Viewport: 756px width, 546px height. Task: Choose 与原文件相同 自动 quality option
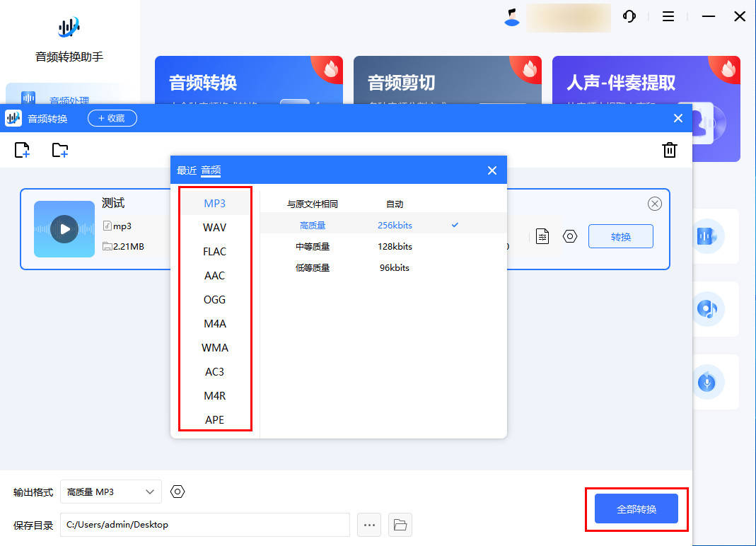coord(347,204)
